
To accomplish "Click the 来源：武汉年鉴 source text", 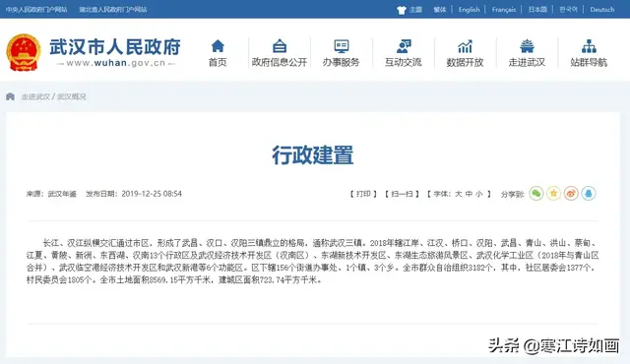I will tap(51, 194).
